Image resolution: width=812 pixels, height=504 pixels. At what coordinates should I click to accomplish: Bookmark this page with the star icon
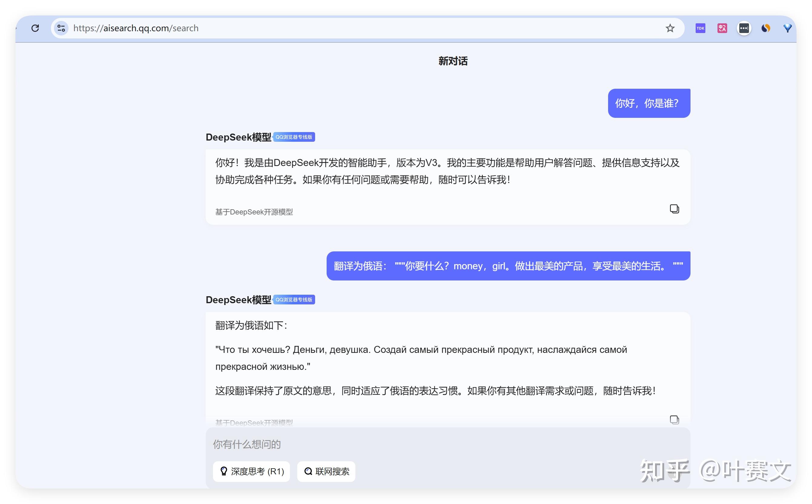670,28
